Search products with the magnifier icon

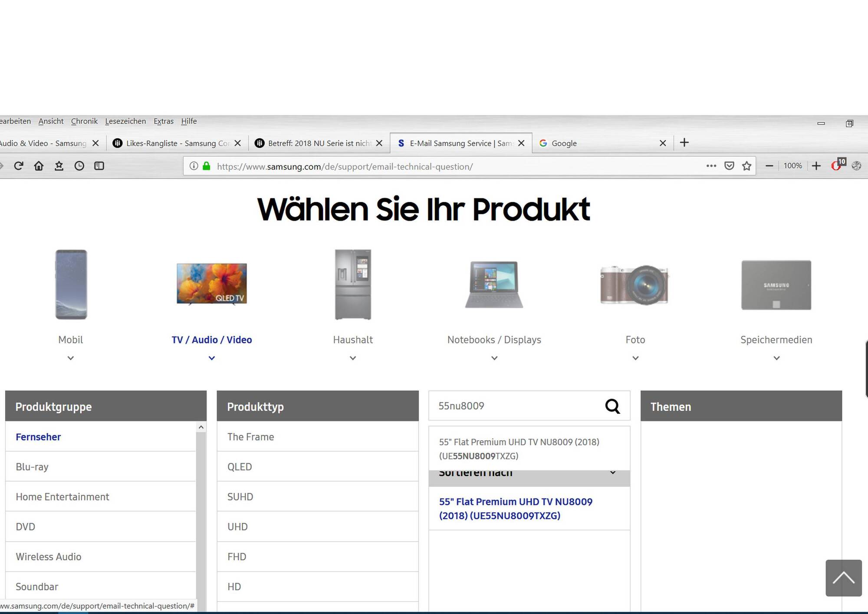point(612,406)
